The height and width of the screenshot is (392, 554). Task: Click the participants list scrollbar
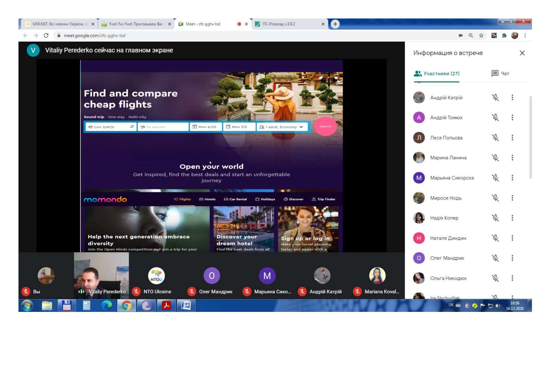point(530,138)
